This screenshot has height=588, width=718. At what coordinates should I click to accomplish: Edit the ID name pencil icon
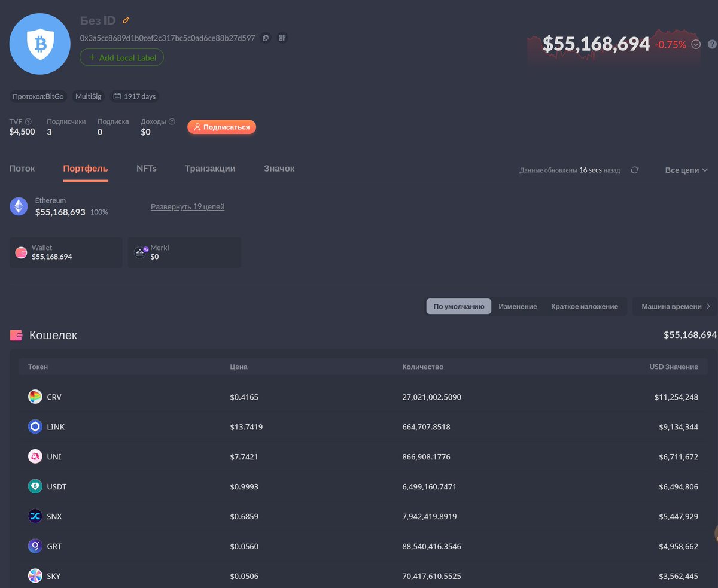(126, 20)
